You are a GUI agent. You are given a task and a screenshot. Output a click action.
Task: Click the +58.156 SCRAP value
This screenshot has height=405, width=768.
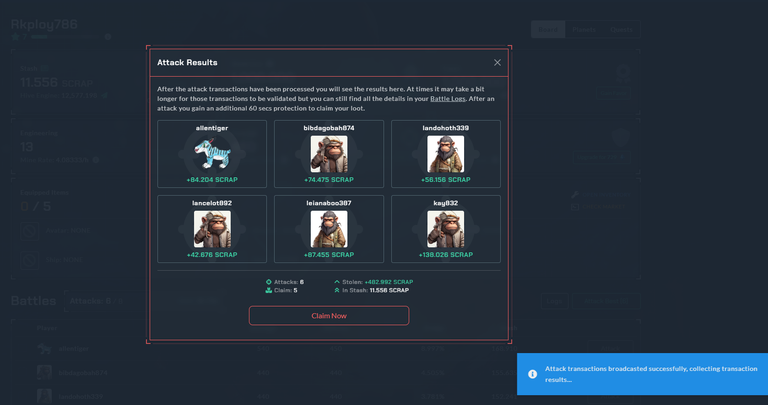pyautogui.click(x=446, y=180)
